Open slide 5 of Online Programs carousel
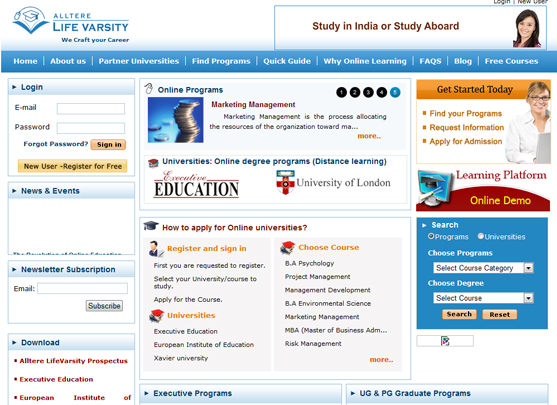The width and height of the screenshot is (557, 405). coord(395,92)
